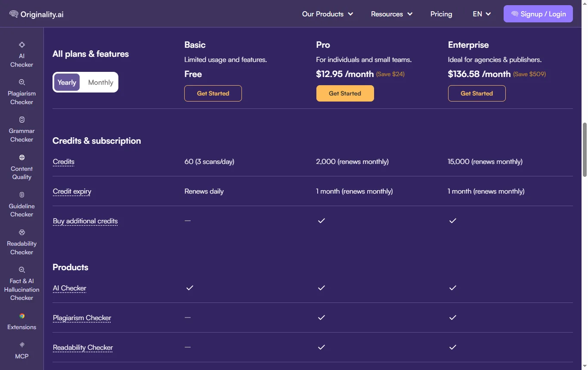Click the "15,000 (renews monthly)" credits value

pyautogui.click(x=485, y=162)
